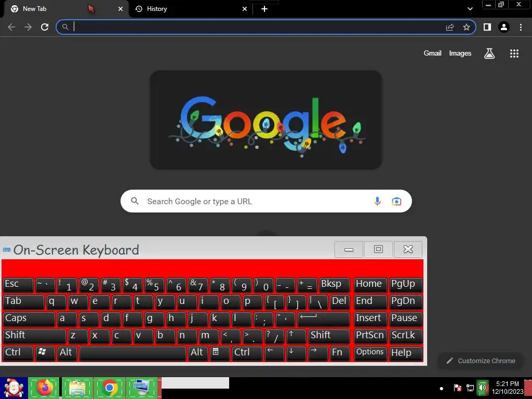Click Bksp key on keyboard
Viewport: 532px width, 399px height.
tap(334, 285)
